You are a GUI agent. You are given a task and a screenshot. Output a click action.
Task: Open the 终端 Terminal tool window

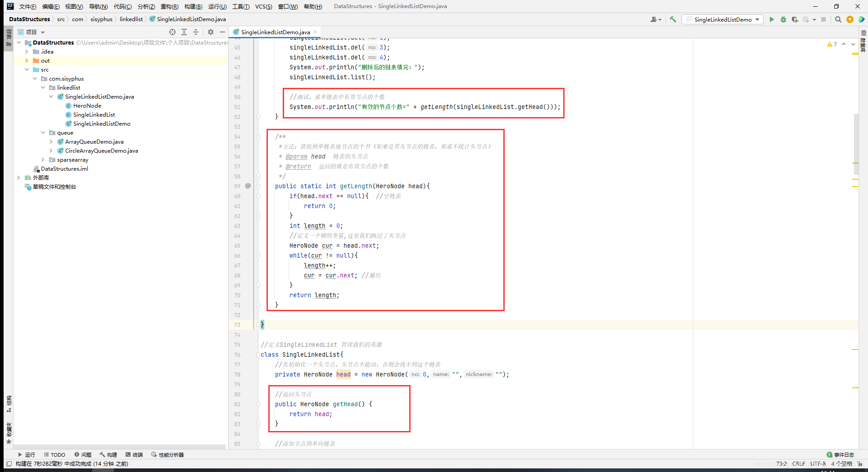(134, 454)
